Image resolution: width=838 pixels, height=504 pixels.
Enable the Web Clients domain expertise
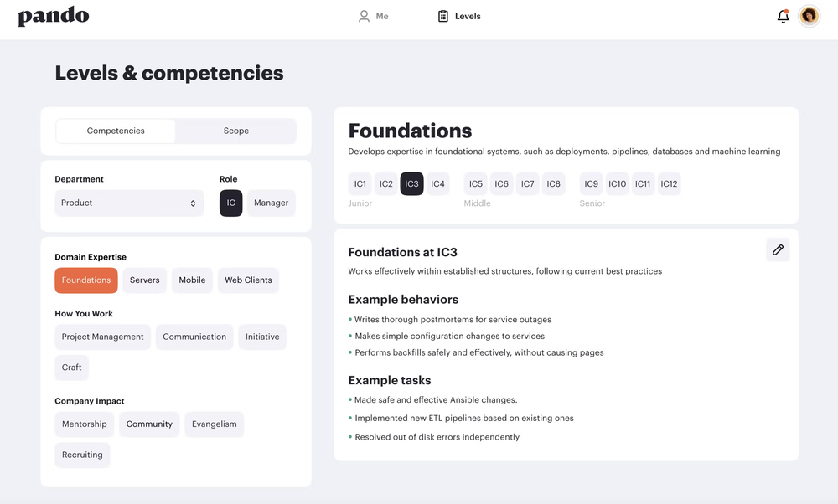tap(248, 280)
